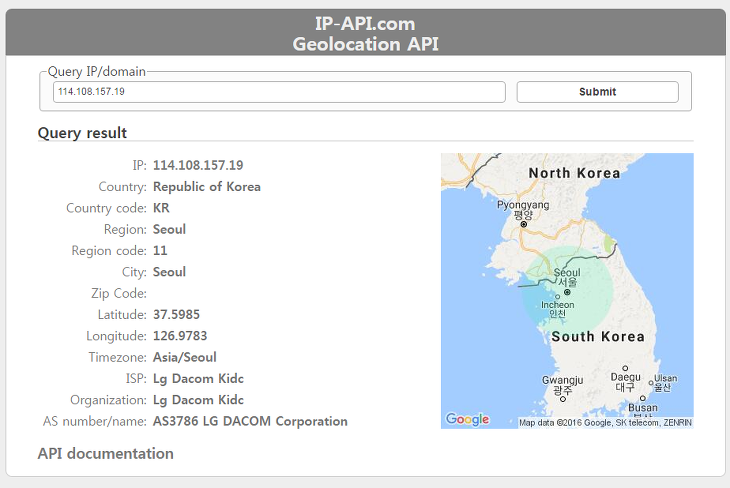Click the API documentation heading
Screen dimensions: 730x488
[106, 454]
